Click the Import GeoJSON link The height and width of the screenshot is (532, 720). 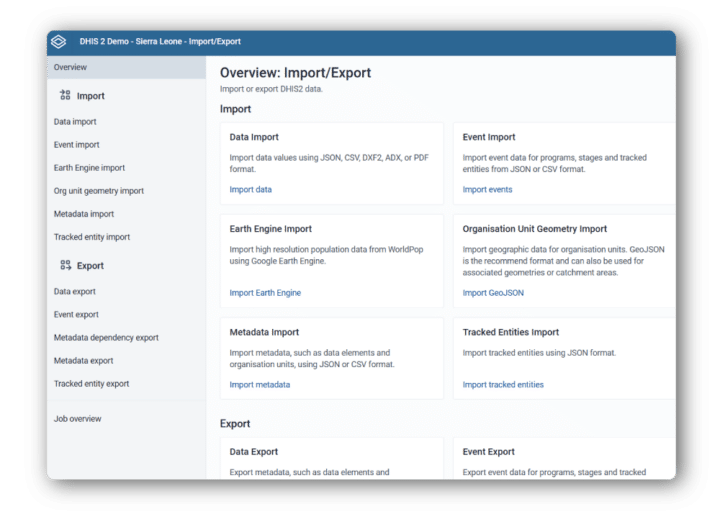click(493, 293)
